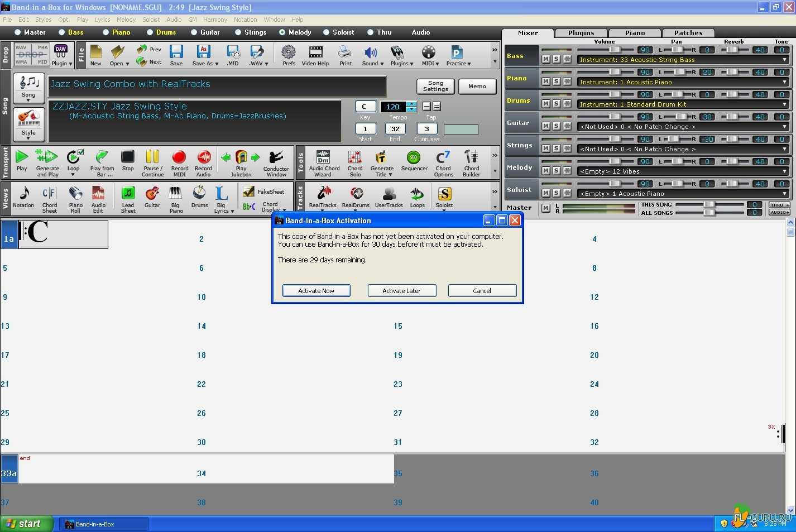The image size is (796, 532).
Task: Open Song Settings button
Action: [x=435, y=86]
